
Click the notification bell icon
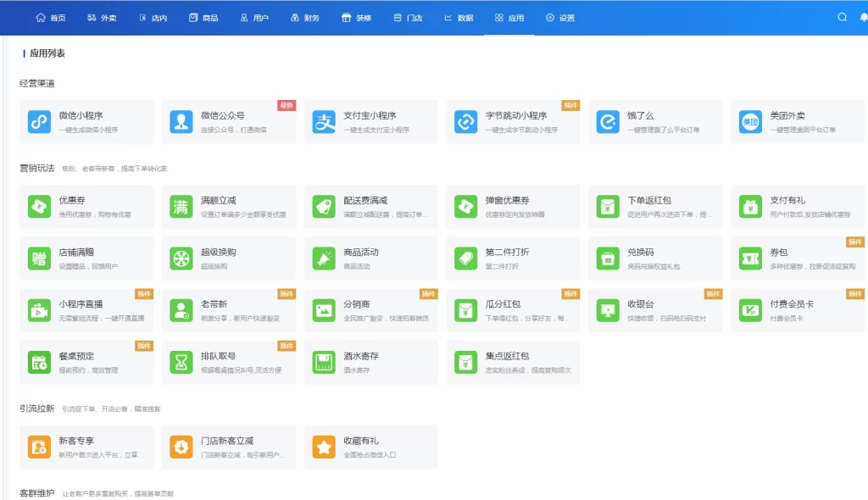864,17
